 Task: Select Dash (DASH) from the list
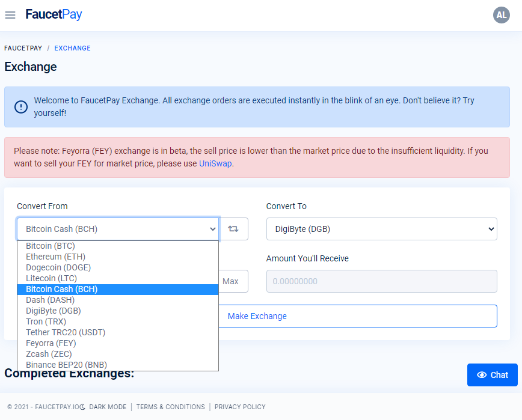point(118,300)
